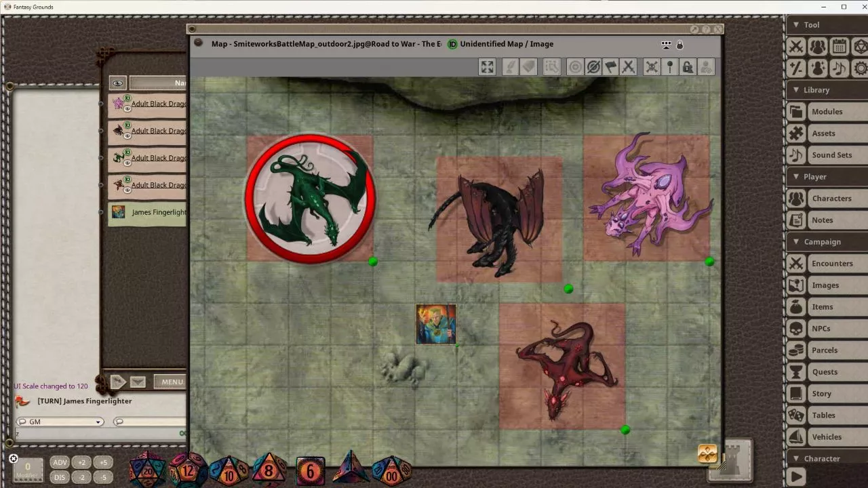
Task: Open Vehicles in the sidebar
Action: pos(827,436)
